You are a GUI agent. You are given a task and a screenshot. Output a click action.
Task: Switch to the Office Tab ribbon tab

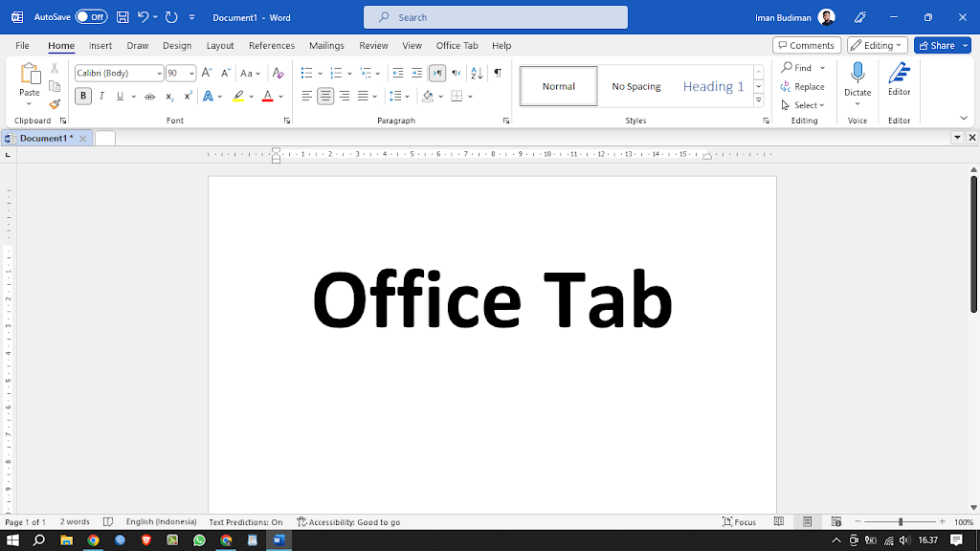click(457, 46)
